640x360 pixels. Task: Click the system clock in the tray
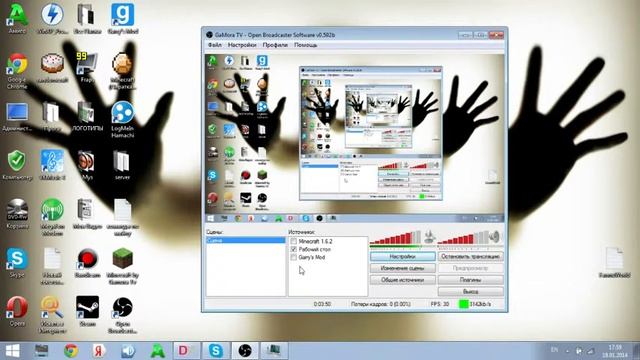tap(615, 351)
